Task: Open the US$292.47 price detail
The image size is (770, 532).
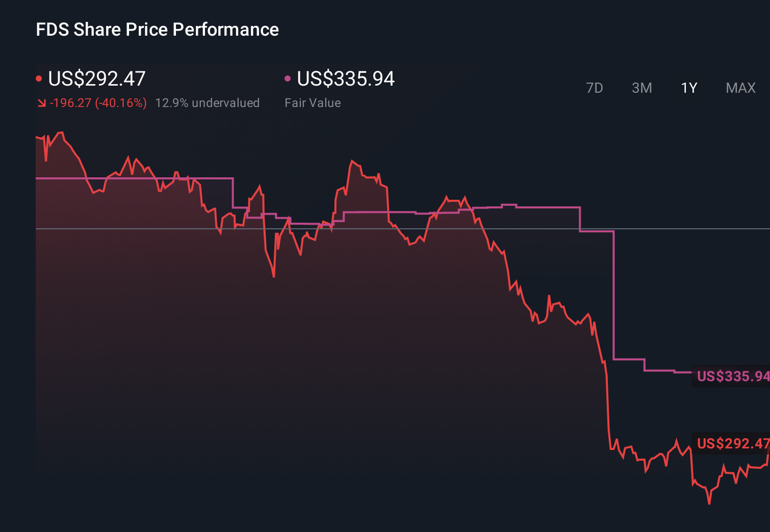Action: [x=96, y=79]
